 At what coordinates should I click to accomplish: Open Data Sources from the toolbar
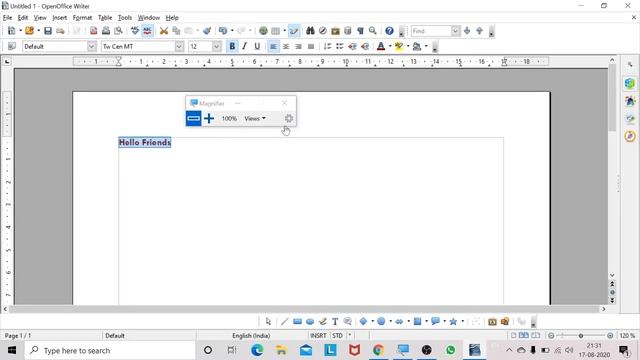(x=348, y=31)
